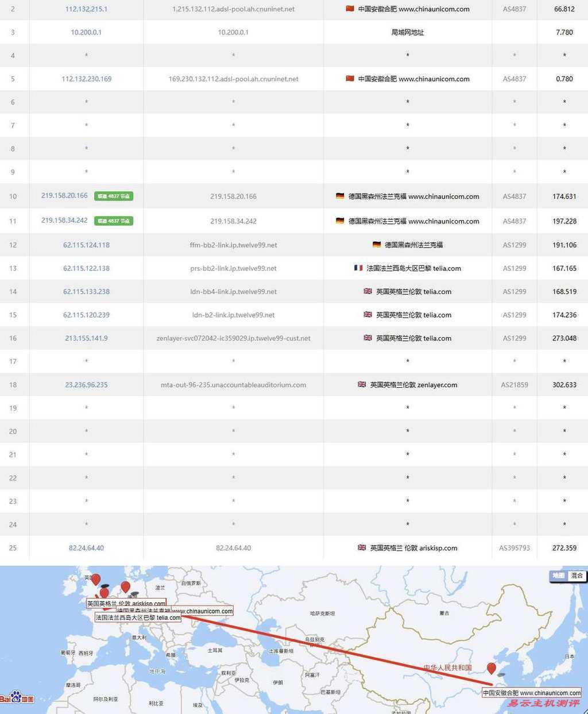Click the Germany flag in hop 10 row
Viewport: 588px width, 714px height.
[x=340, y=196]
